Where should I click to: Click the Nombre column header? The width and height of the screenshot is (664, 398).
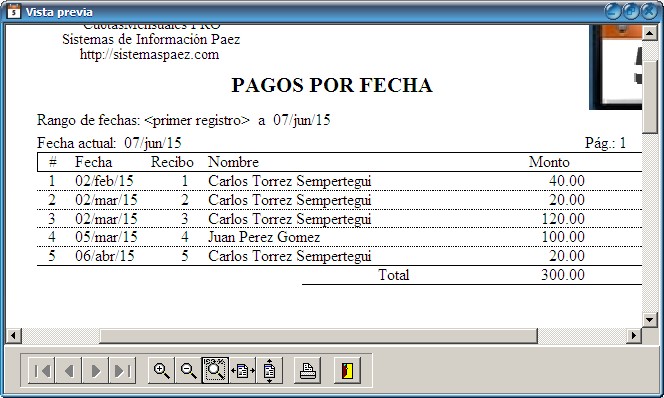click(x=233, y=162)
